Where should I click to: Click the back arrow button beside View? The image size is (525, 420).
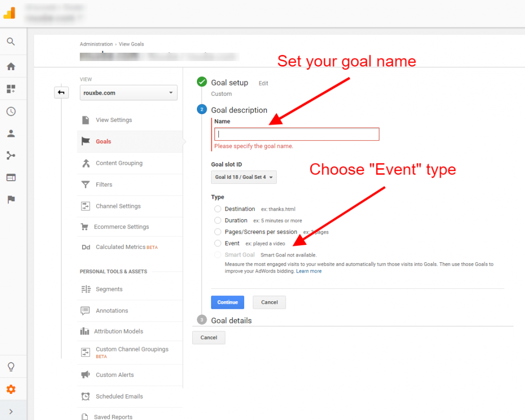62,93
